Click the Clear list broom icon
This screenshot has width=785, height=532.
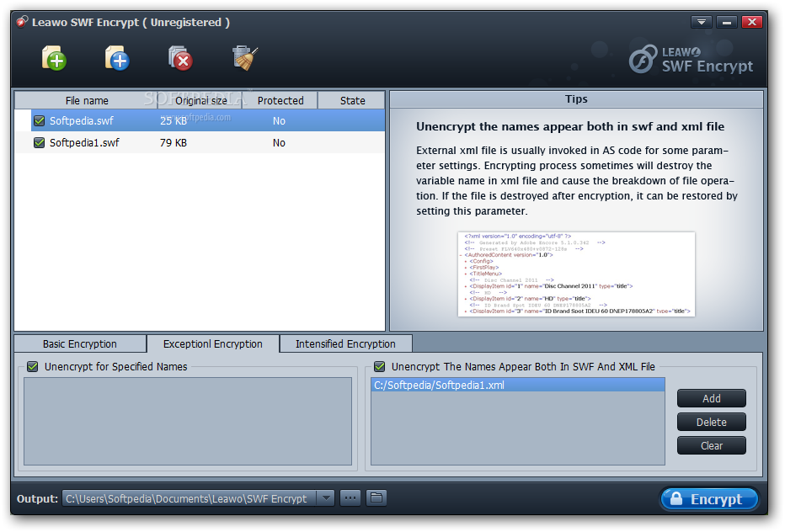tap(245, 59)
